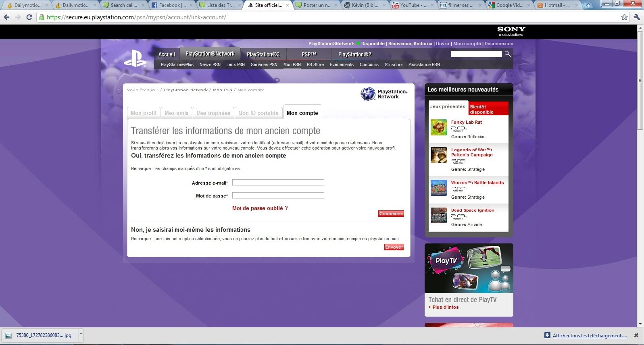Image resolution: width=644 pixels, height=345 pixels.
Task: Select the Jeux présentés sidebar tab
Action: [x=448, y=107]
